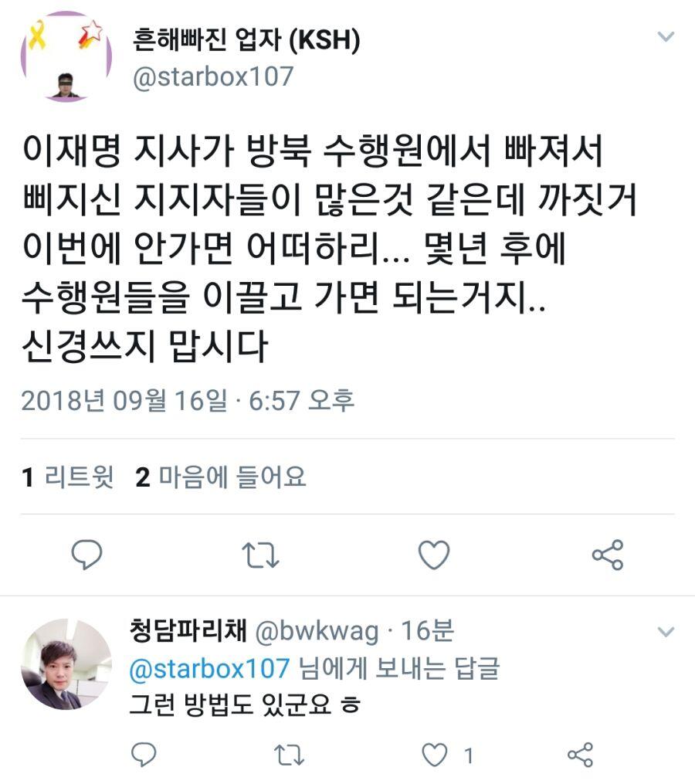Open 청담파리채's profile avatar
This screenshot has width=695, height=784.
(66, 664)
